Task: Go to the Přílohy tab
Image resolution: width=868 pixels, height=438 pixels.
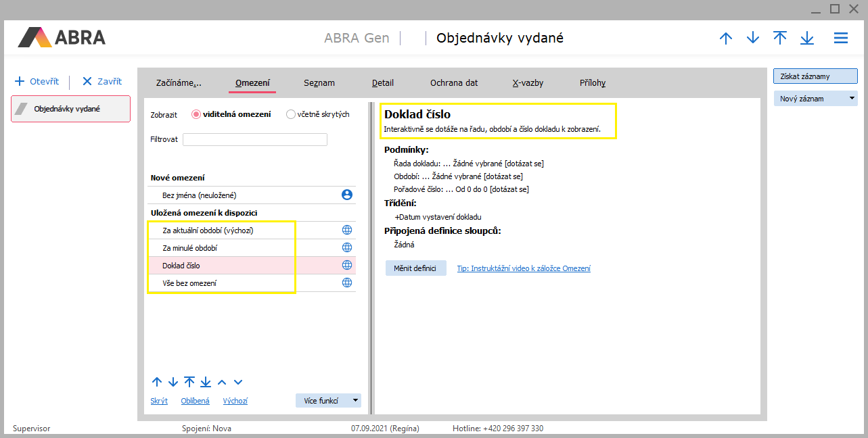Action: 592,83
